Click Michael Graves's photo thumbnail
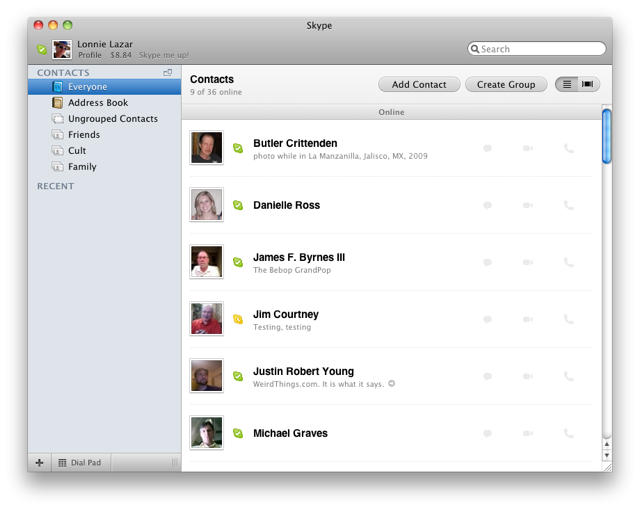The height and width of the screenshot is (510, 640). (x=207, y=432)
